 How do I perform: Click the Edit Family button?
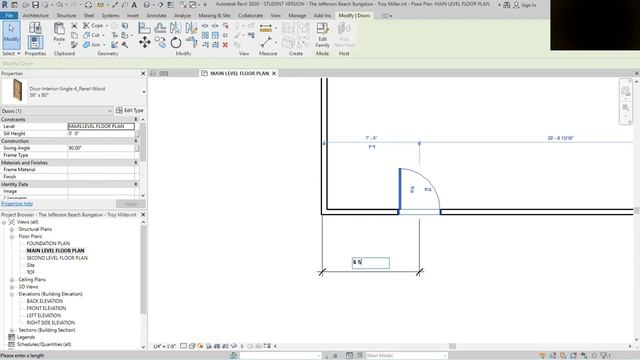322,35
